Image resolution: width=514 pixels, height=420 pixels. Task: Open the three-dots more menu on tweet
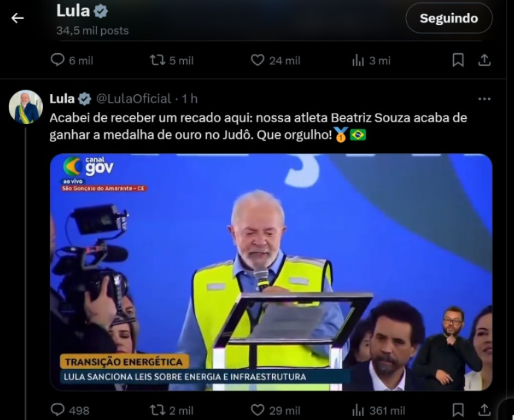coord(484,99)
